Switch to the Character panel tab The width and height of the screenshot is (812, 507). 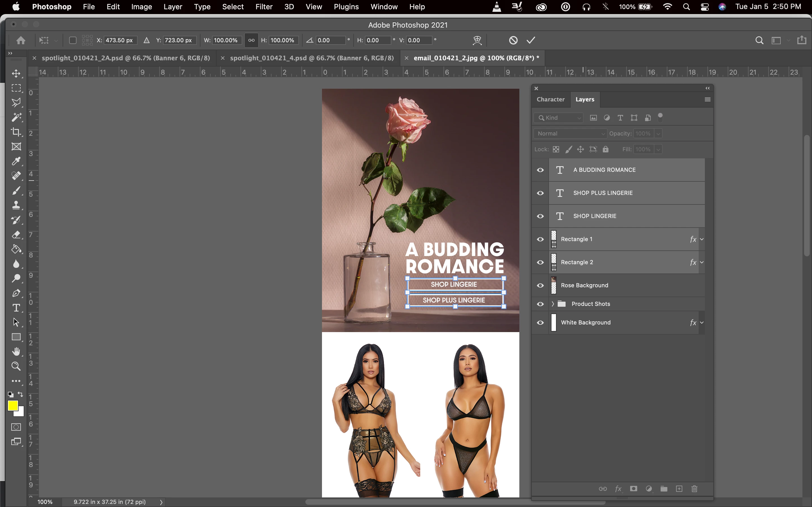coord(550,99)
